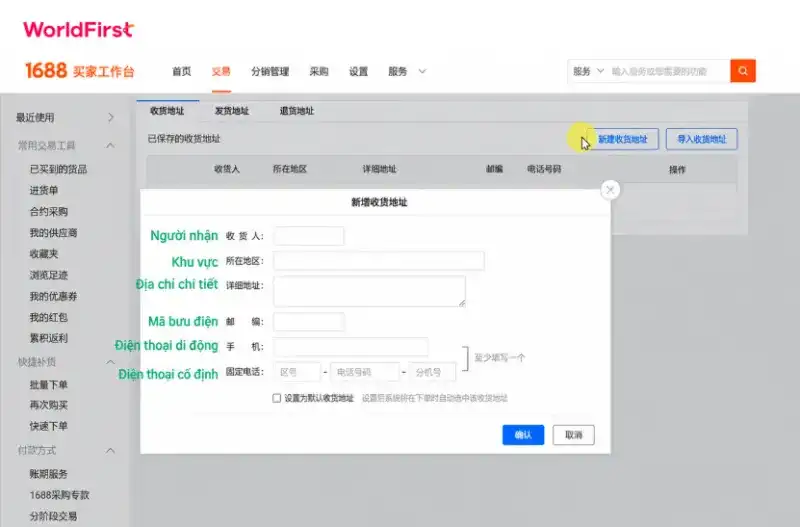Click the 电话号码 column header
The height and width of the screenshot is (527, 800).
tap(544, 169)
